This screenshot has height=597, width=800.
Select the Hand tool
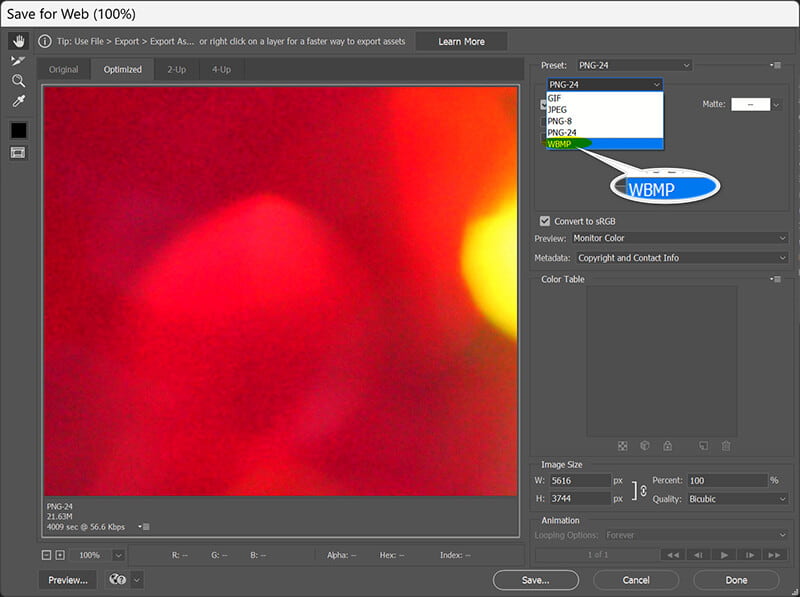17,43
